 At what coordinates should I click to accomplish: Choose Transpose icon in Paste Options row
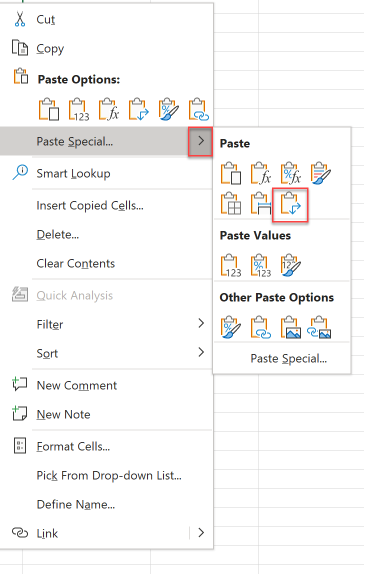139,109
